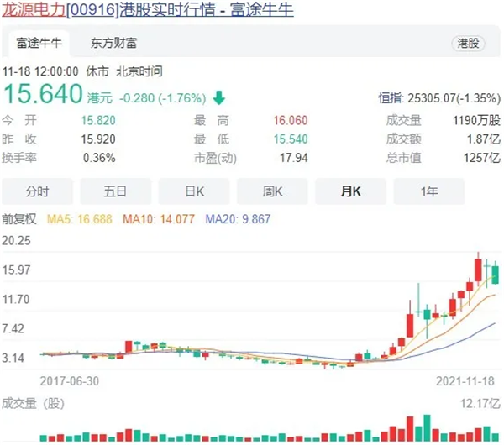
Task: Select the 1年 chart tab
Action: coord(429,191)
